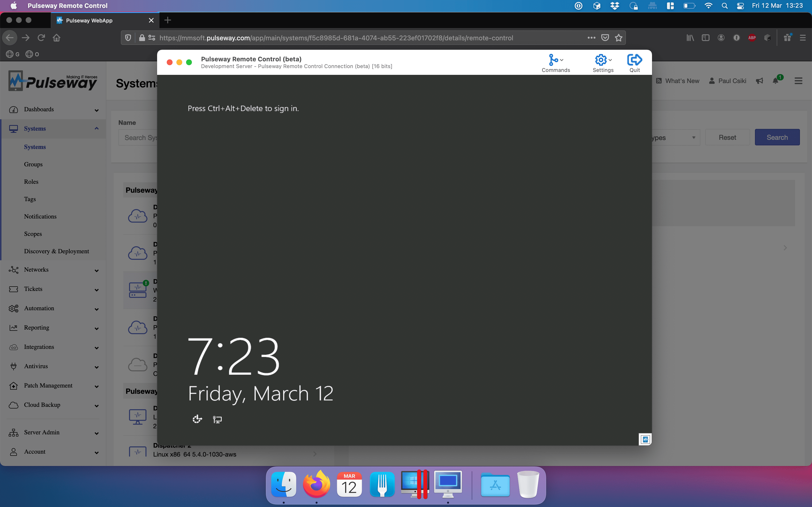Open the notifications bell icon
The width and height of the screenshot is (812, 507).
tap(776, 81)
